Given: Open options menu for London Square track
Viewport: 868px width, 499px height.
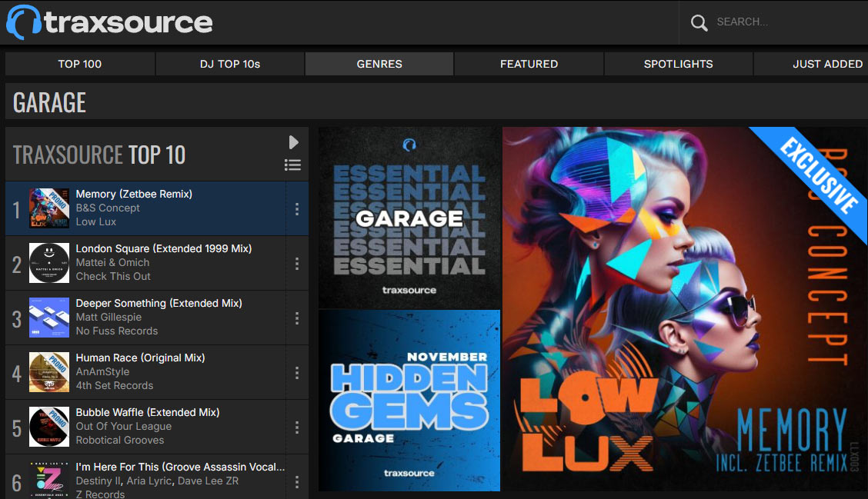Looking at the screenshot, I should [x=297, y=264].
